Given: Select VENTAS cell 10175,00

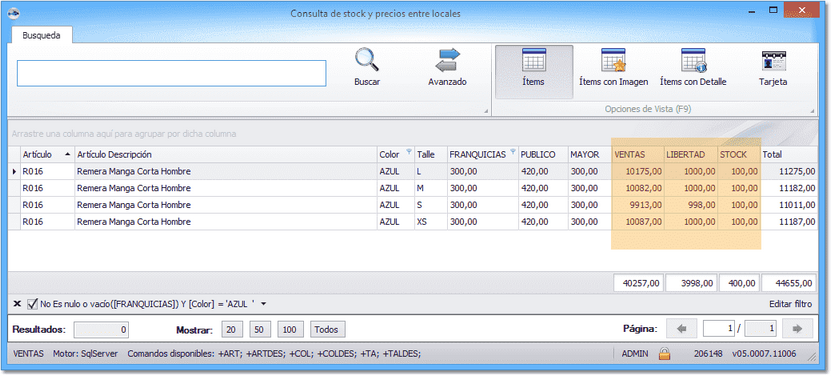Looking at the screenshot, I should click(638, 171).
